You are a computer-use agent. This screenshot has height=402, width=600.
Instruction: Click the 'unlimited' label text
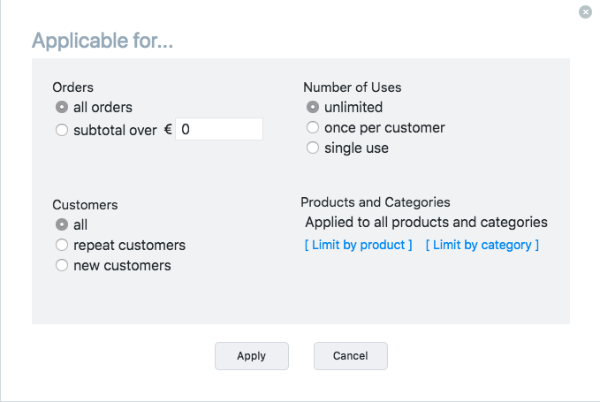point(353,107)
